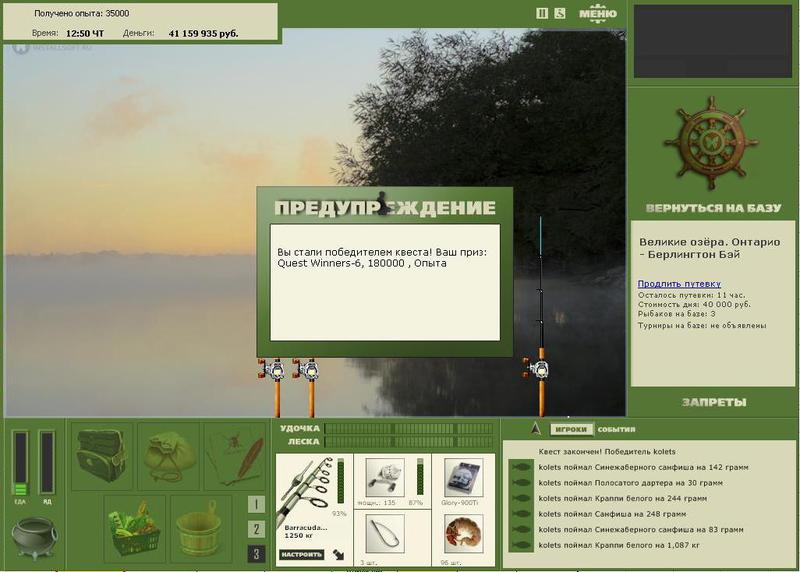
Task: Open the wooden bucket fish keep icon
Action: (201, 528)
